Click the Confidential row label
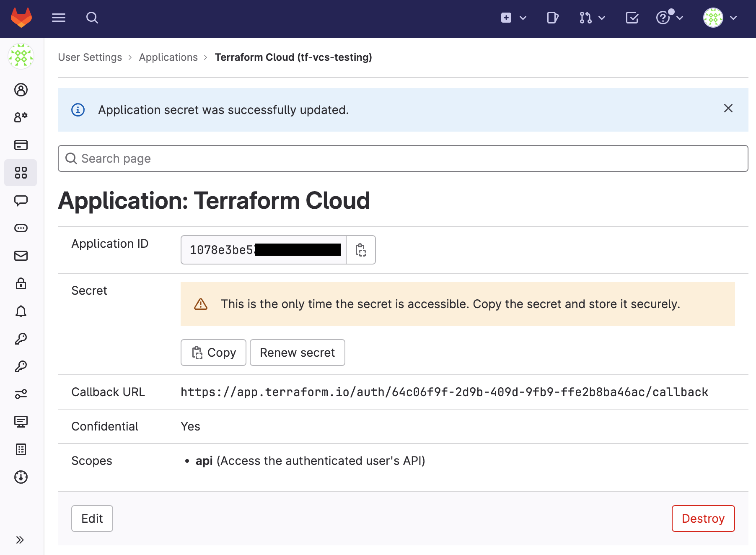 (x=105, y=426)
